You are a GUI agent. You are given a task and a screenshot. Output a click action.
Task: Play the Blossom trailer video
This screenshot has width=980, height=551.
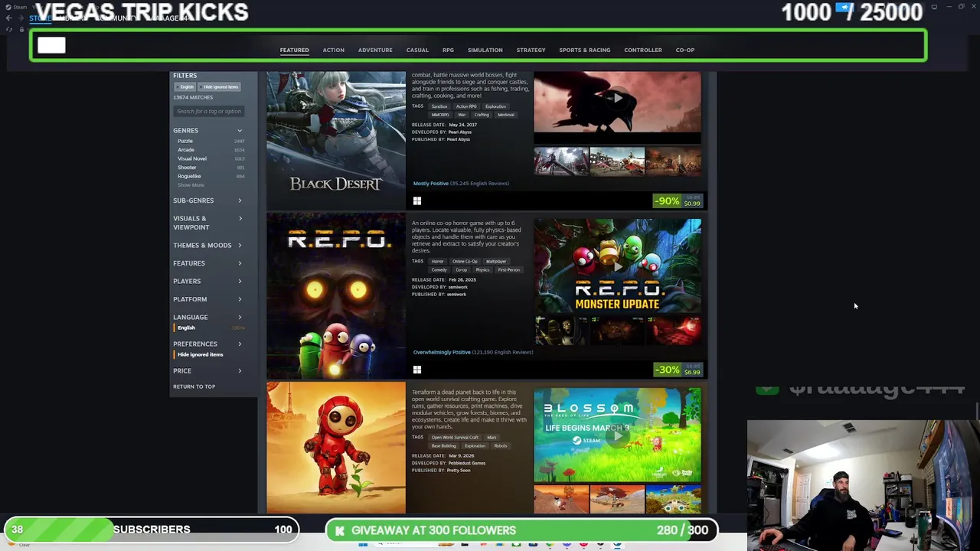pos(617,435)
